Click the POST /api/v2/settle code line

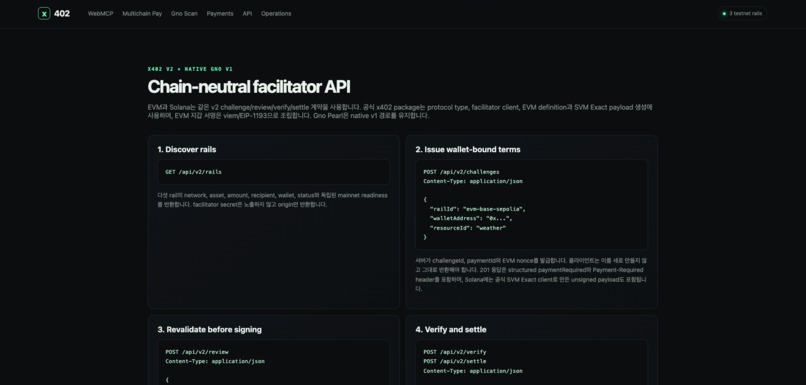[454, 361]
